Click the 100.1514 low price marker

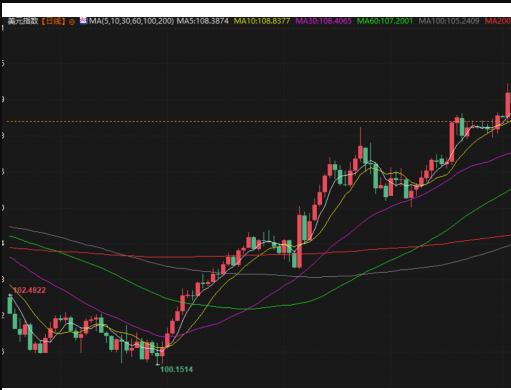point(177,369)
